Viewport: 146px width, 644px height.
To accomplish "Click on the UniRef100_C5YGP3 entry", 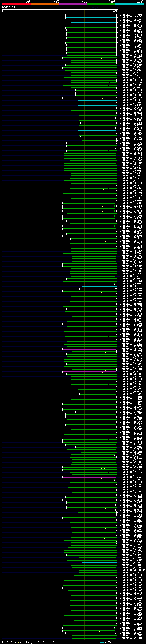I will click(x=131, y=148).
